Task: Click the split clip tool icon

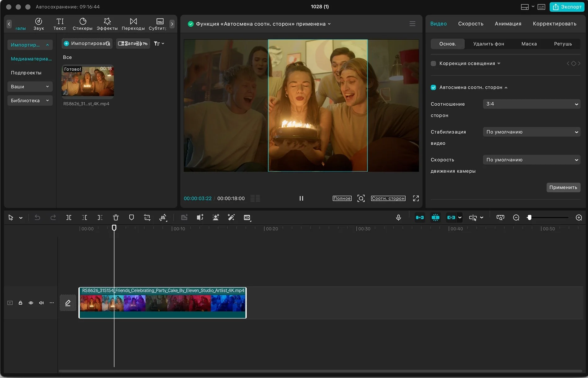Action: pos(69,218)
